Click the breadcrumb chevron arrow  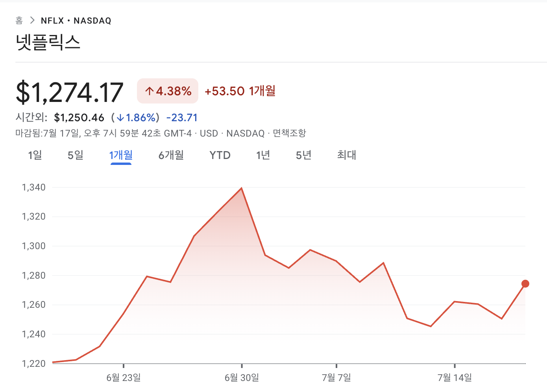[32, 20]
